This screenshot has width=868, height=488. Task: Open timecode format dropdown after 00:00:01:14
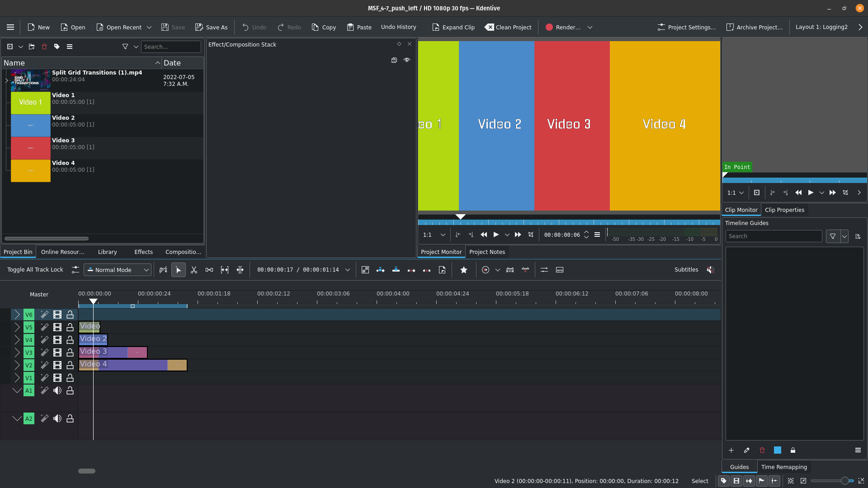coord(348,270)
